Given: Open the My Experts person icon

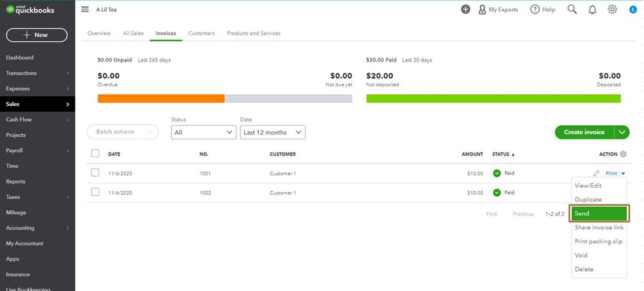Looking at the screenshot, I should pyautogui.click(x=482, y=10).
